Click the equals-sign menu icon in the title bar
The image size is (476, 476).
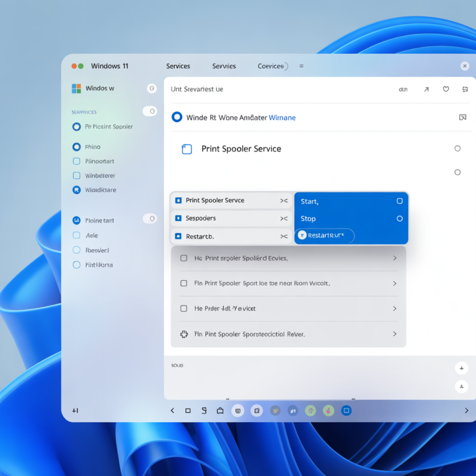[301, 66]
